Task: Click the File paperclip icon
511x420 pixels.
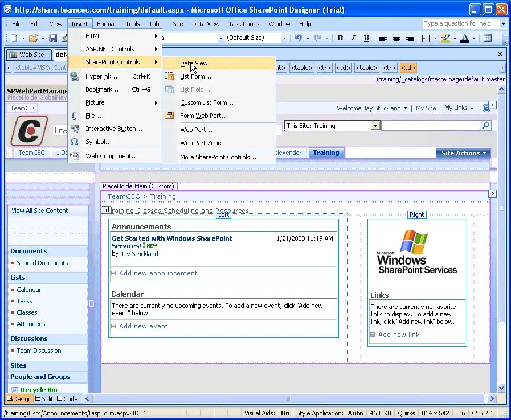Action: (74, 116)
